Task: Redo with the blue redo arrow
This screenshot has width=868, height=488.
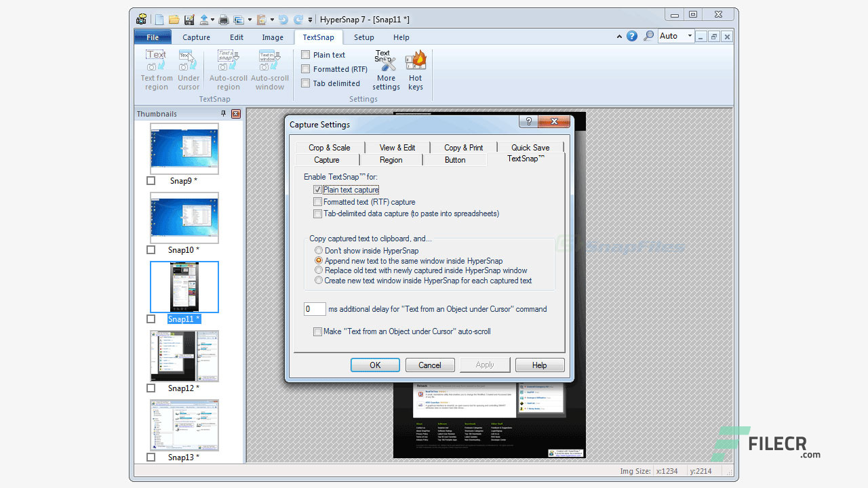Action: [x=298, y=20]
